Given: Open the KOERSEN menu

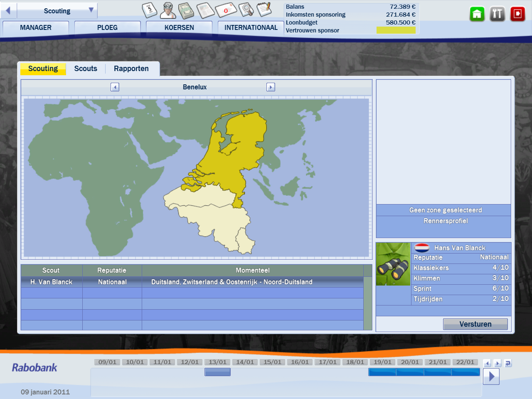Looking at the screenshot, I should pyautogui.click(x=179, y=28).
